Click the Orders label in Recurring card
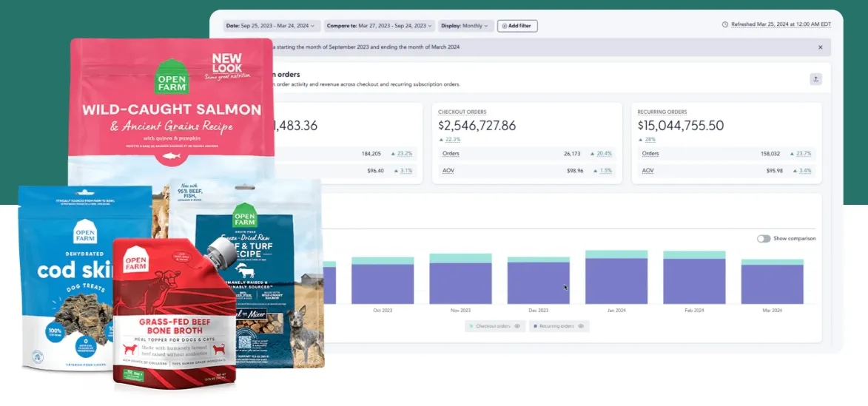868x406 pixels. [x=650, y=153]
